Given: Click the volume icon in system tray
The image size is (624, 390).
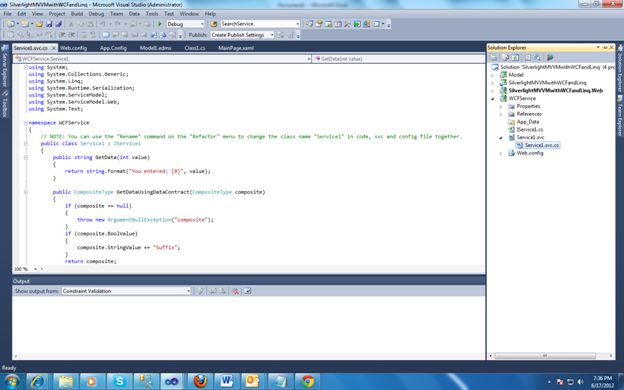Looking at the screenshot, I should pyautogui.click(x=580, y=382).
